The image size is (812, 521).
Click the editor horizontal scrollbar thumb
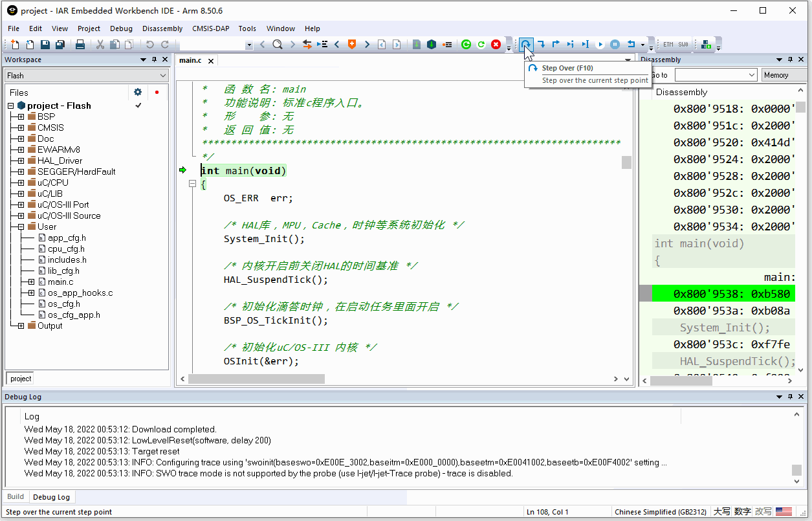pyautogui.click(x=256, y=379)
